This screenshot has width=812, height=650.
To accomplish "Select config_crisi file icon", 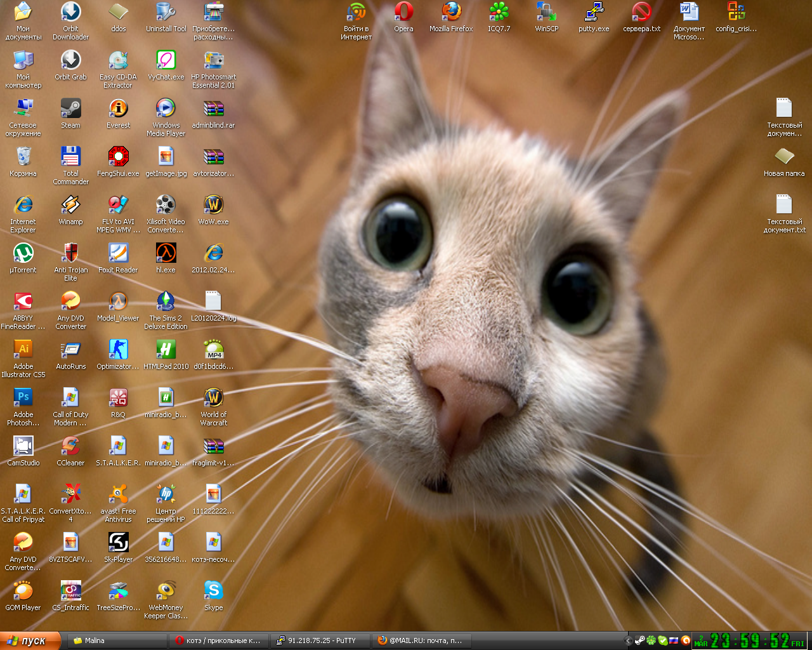I will coord(737,12).
